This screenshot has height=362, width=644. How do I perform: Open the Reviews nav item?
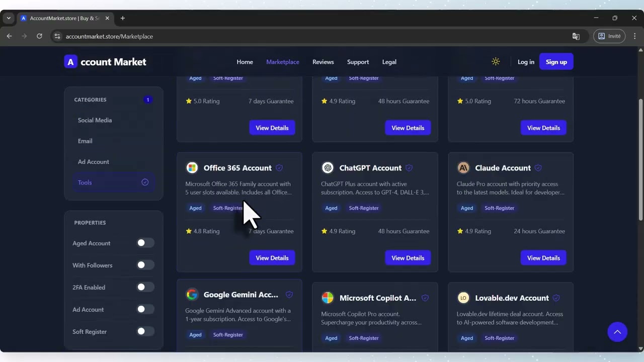coord(323,62)
